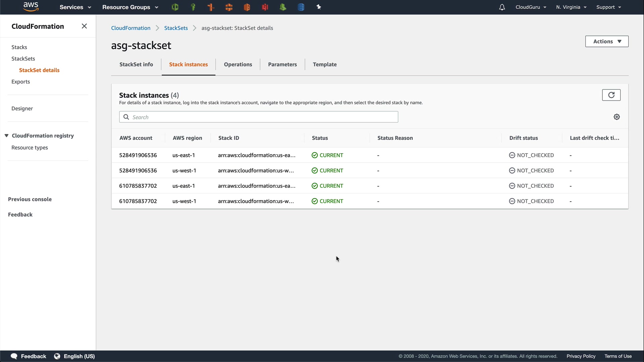Switch to the Operations tab

pyautogui.click(x=238, y=64)
